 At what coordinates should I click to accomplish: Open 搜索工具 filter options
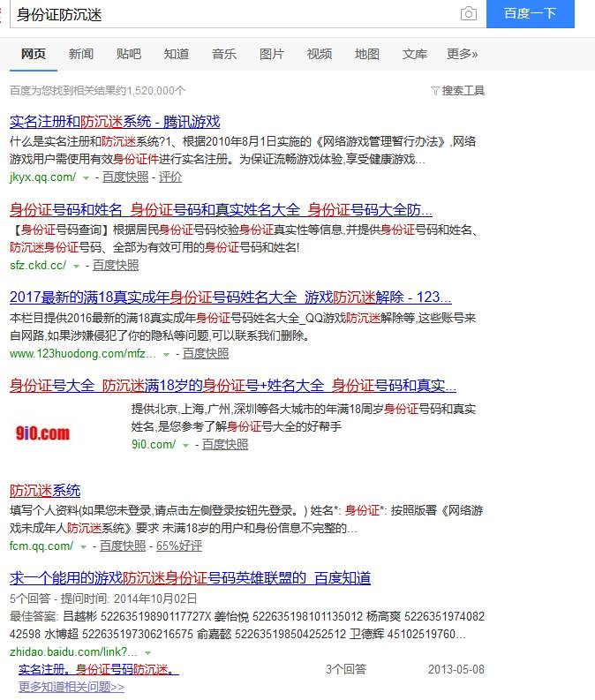point(458,91)
